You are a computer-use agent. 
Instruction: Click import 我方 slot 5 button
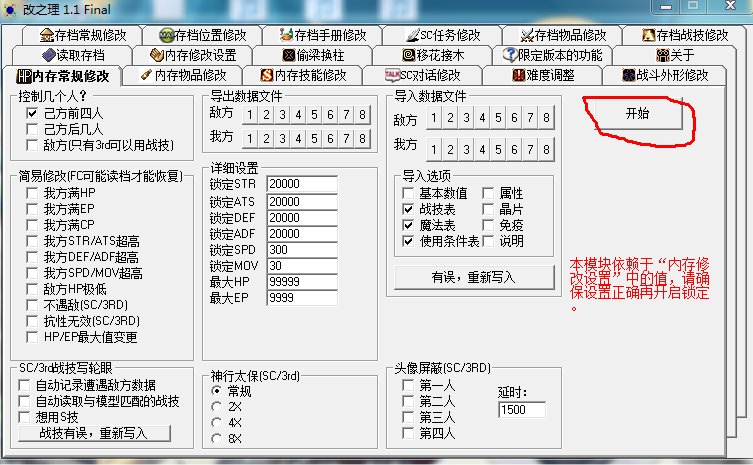tap(498, 150)
